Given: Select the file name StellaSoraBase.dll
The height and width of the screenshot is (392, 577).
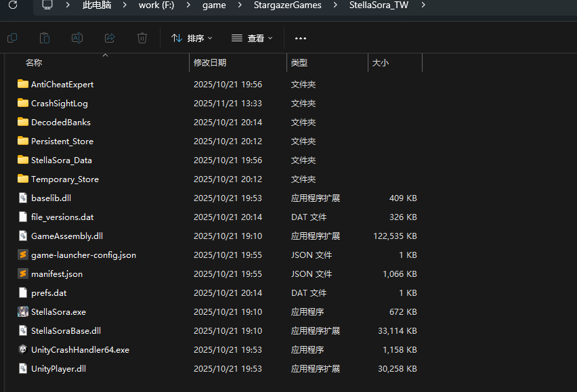Looking at the screenshot, I should pos(66,331).
